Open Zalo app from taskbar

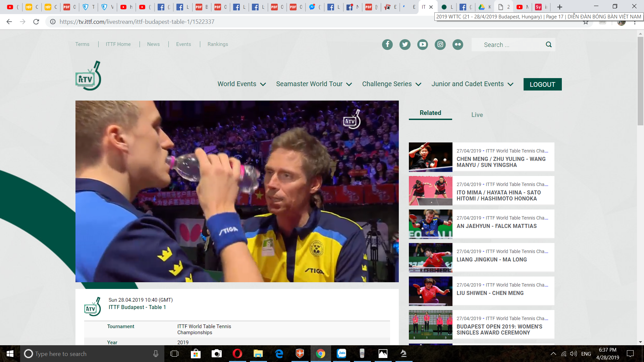pyautogui.click(x=341, y=354)
